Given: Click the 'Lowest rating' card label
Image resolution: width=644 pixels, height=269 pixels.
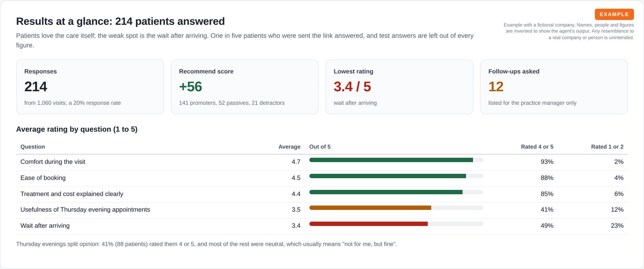Looking at the screenshot, I should pos(353,71).
